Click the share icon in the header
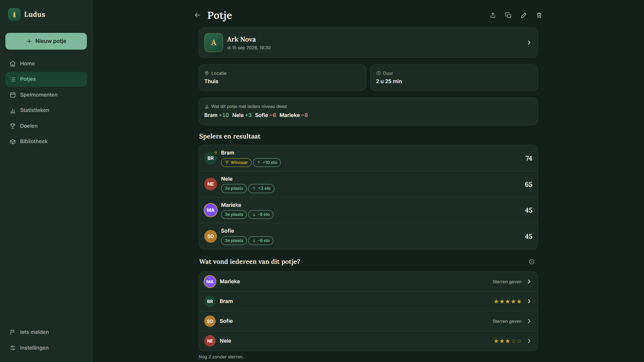The image size is (644, 362). click(493, 15)
